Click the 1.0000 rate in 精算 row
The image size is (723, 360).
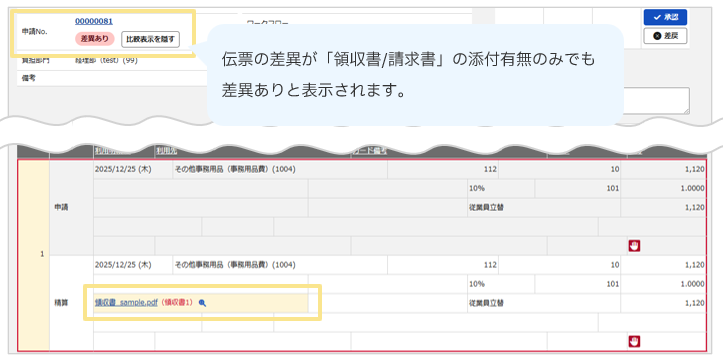coord(692,284)
